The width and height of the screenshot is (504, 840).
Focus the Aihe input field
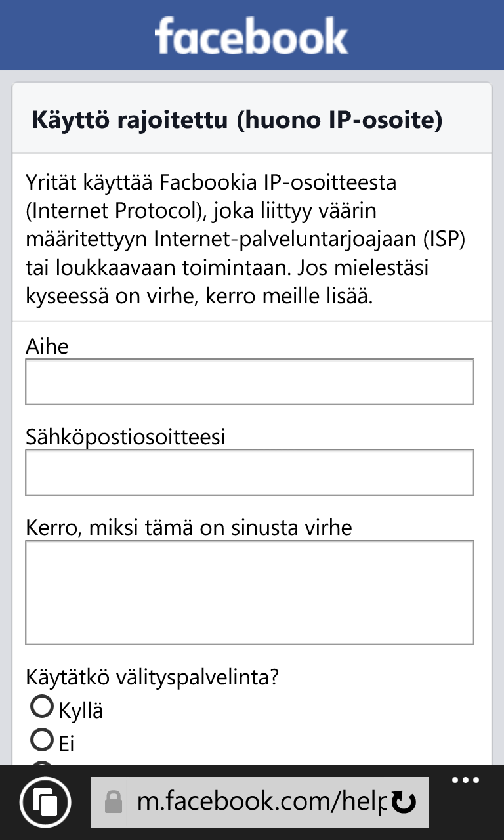click(x=249, y=381)
